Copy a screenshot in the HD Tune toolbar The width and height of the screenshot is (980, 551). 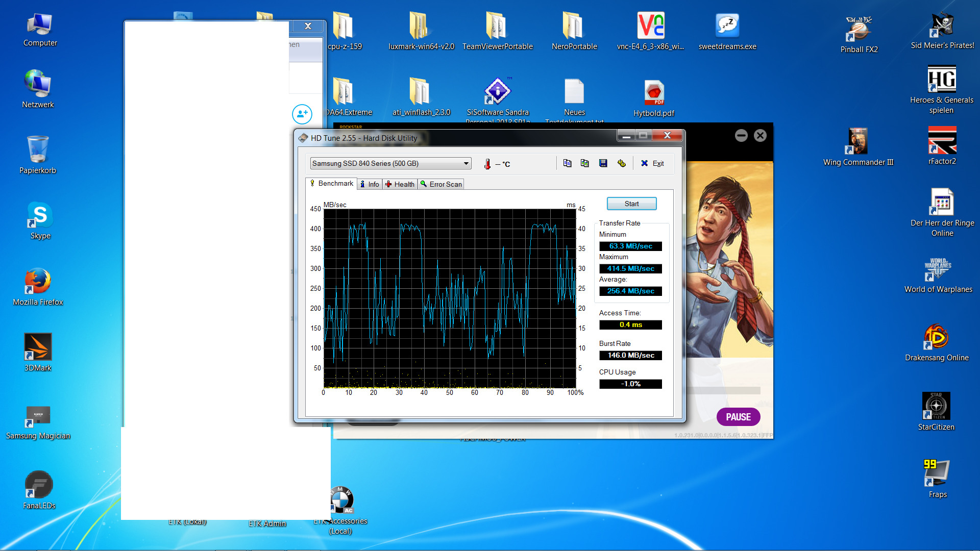click(585, 163)
